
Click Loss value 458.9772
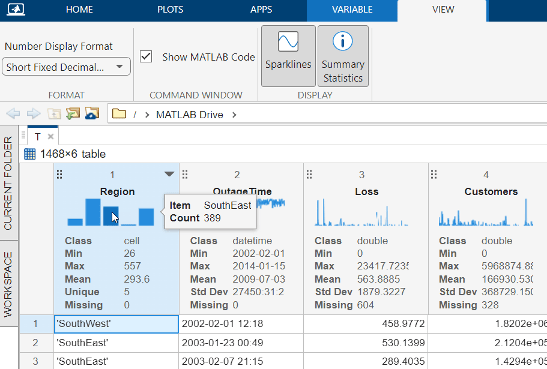click(366, 324)
